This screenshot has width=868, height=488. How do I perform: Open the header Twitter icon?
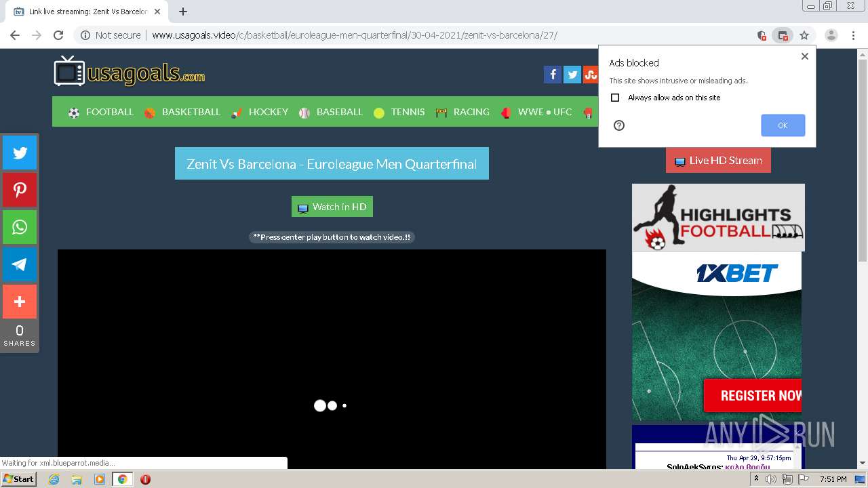tap(572, 75)
